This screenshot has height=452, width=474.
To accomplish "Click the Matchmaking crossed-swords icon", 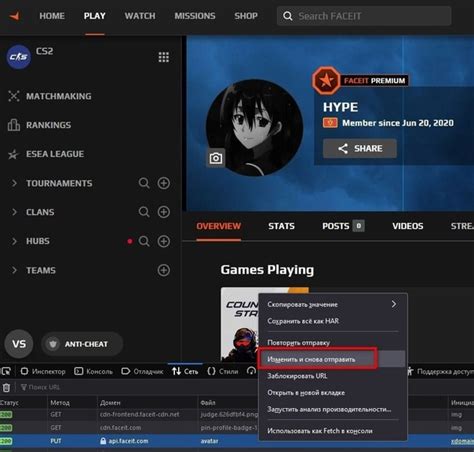I will point(14,96).
